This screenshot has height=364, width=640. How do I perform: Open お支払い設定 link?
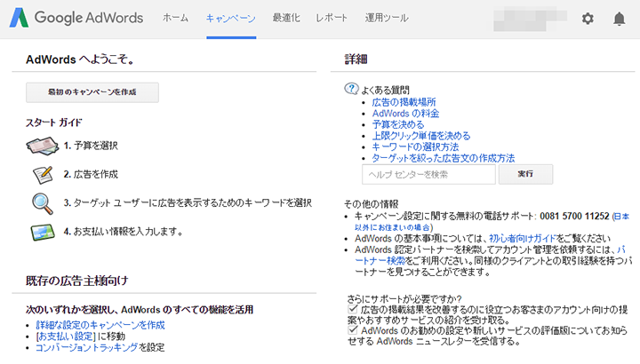tap(66, 336)
